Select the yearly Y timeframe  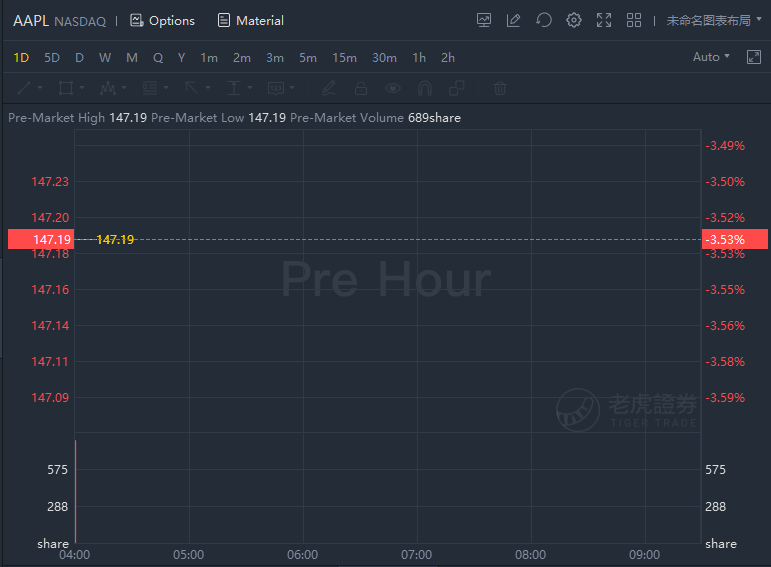[x=181, y=58]
